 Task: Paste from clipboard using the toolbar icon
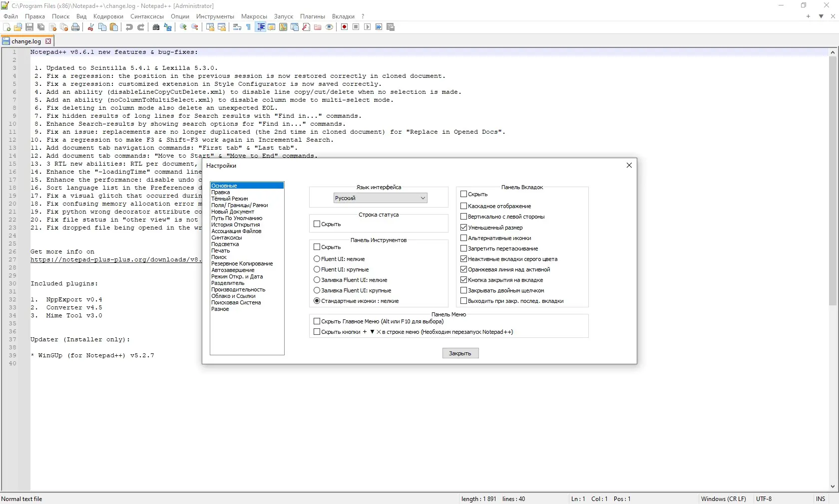114,27
